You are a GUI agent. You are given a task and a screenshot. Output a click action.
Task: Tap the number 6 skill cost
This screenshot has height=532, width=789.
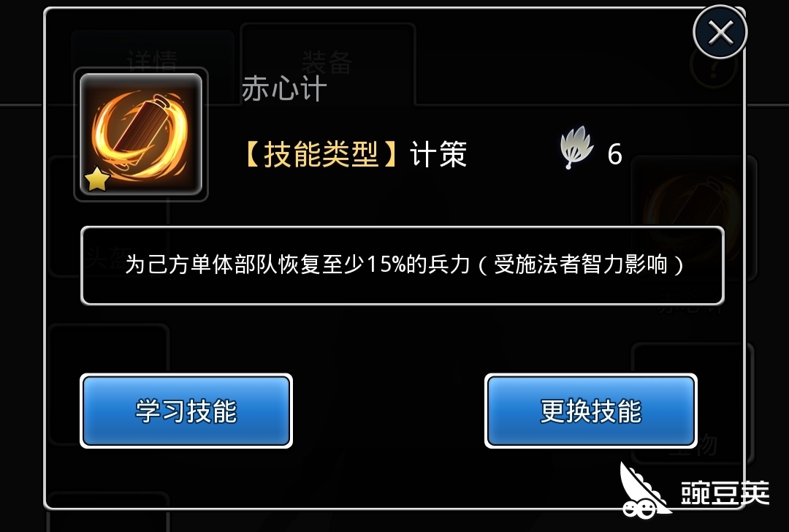(615, 154)
